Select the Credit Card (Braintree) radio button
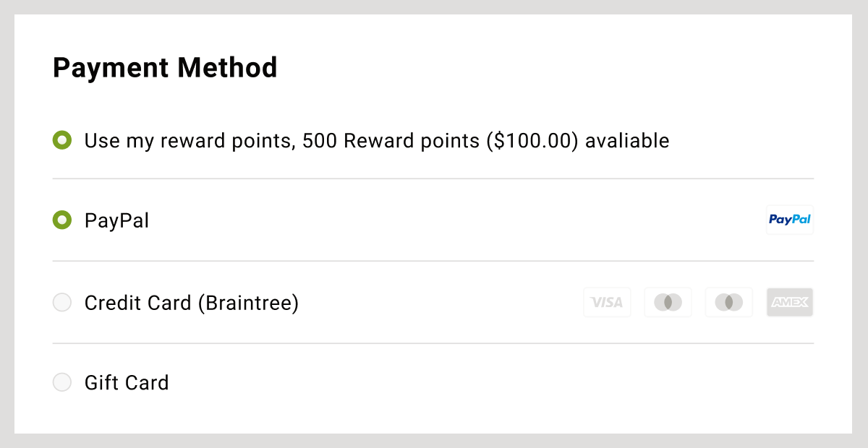The width and height of the screenshot is (868, 448). [62, 302]
